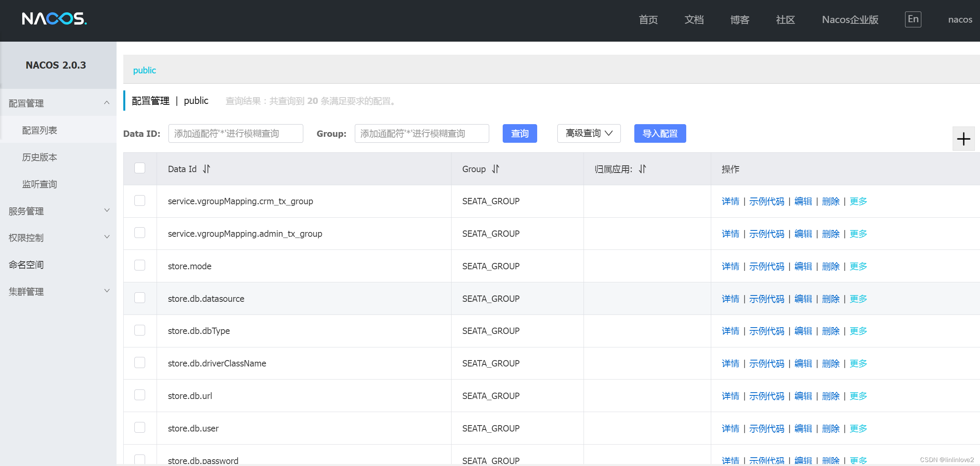The image size is (980, 466).
Task: Sort table by Group column icon
Action: point(496,169)
